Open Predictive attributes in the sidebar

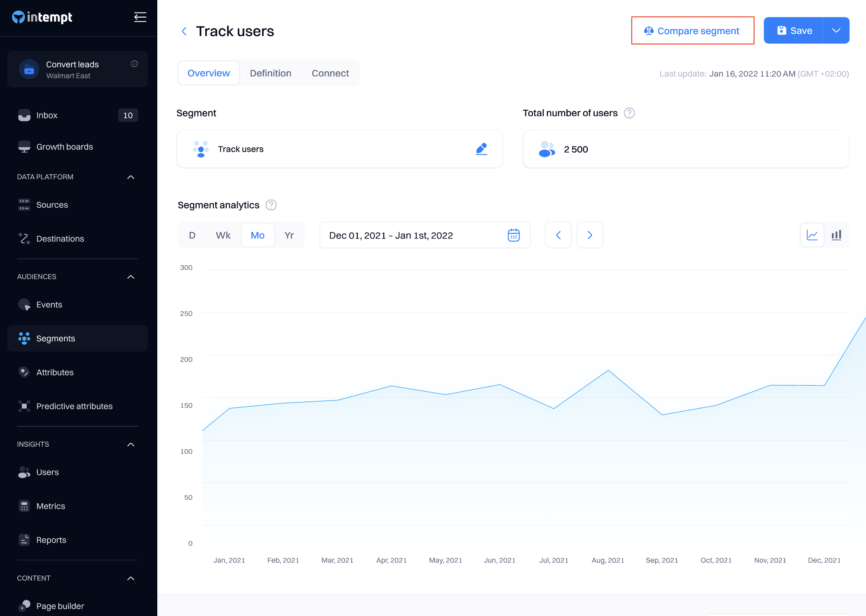[74, 406]
